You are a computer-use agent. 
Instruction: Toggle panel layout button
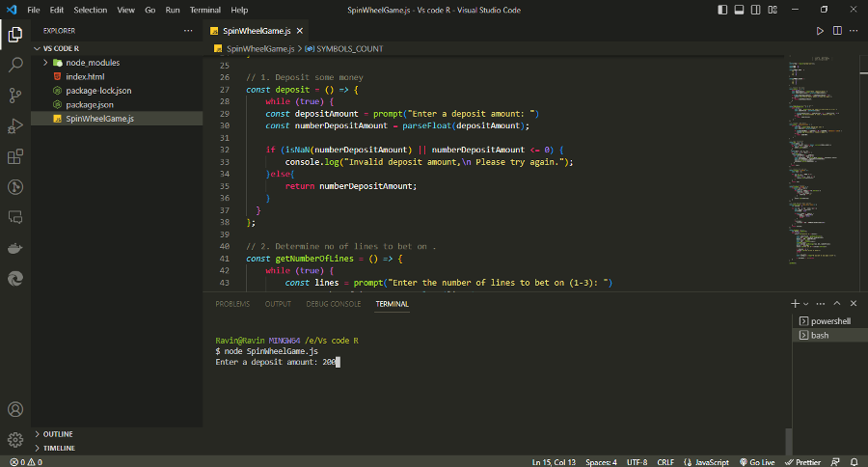(x=739, y=10)
